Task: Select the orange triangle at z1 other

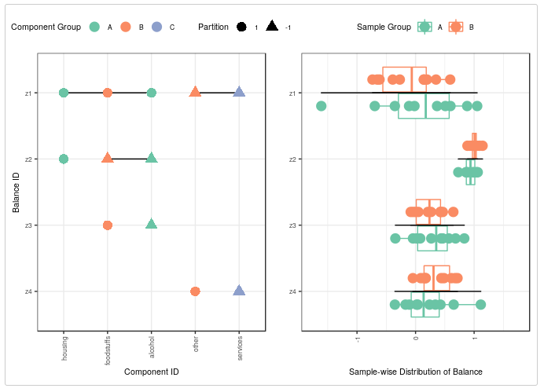Action: pyautogui.click(x=195, y=93)
